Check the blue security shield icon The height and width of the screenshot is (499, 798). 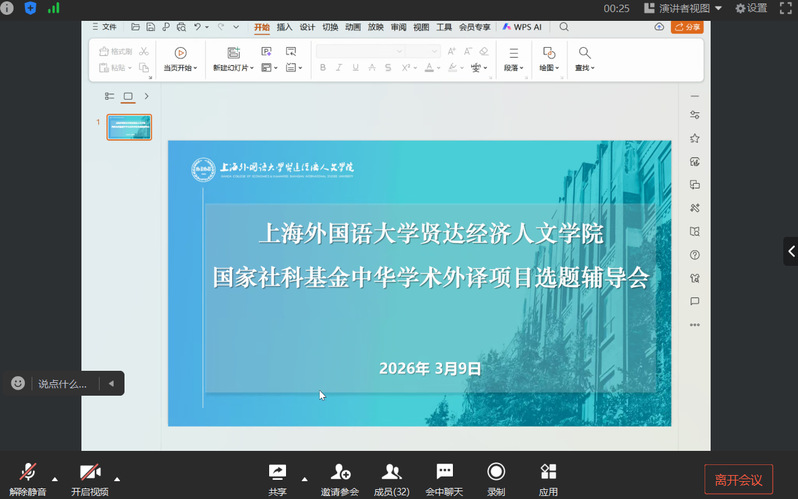31,8
